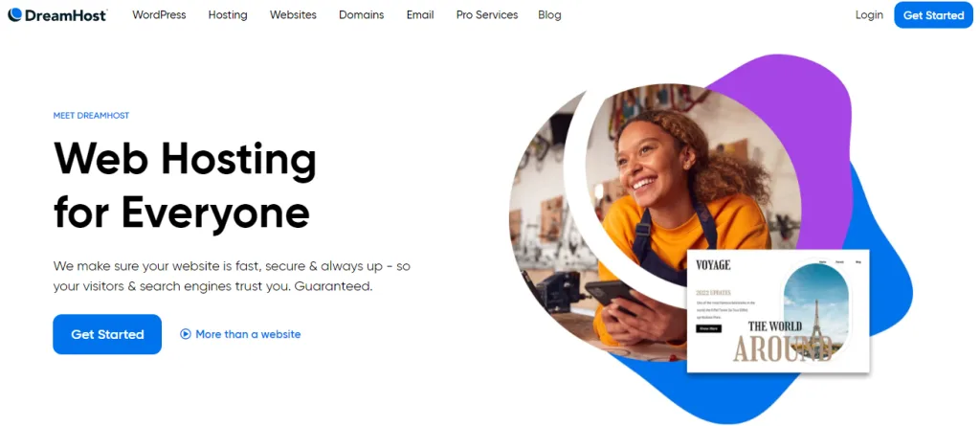Visit the Blog link

549,14
